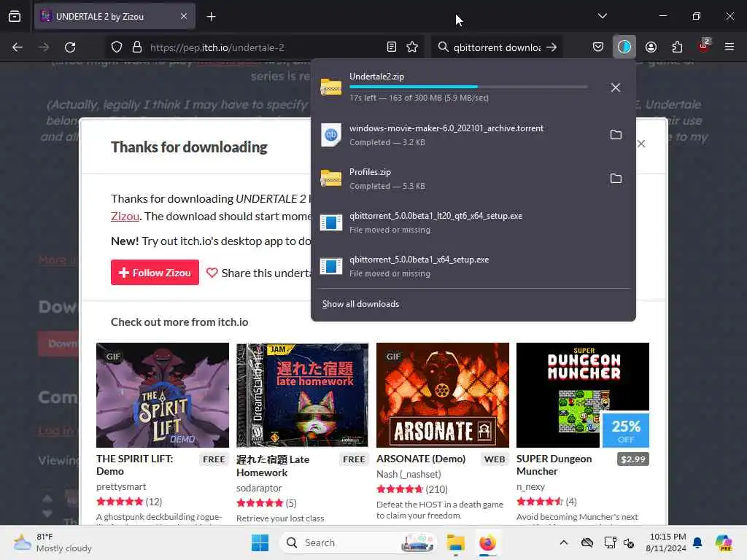Bookmark this page with the star
The height and width of the screenshot is (560, 747).
(x=412, y=47)
